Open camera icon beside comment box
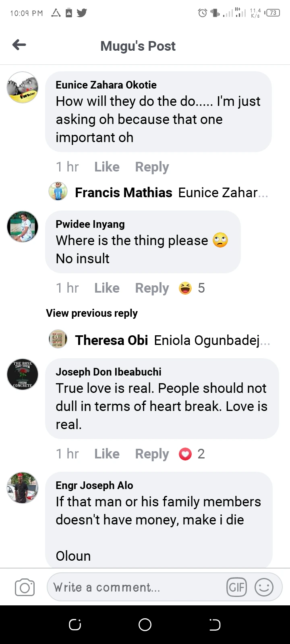 pyautogui.click(x=25, y=587)
